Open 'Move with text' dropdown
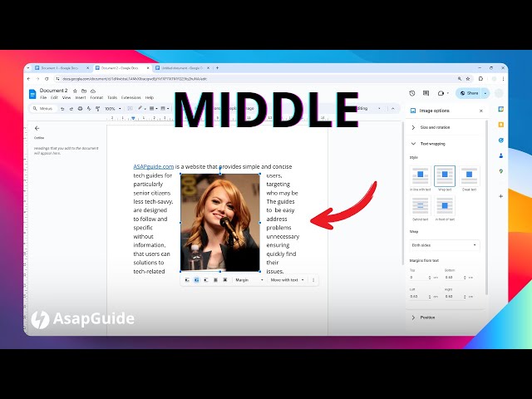This screenshot has width=532, height=399. tap(288, 280)
